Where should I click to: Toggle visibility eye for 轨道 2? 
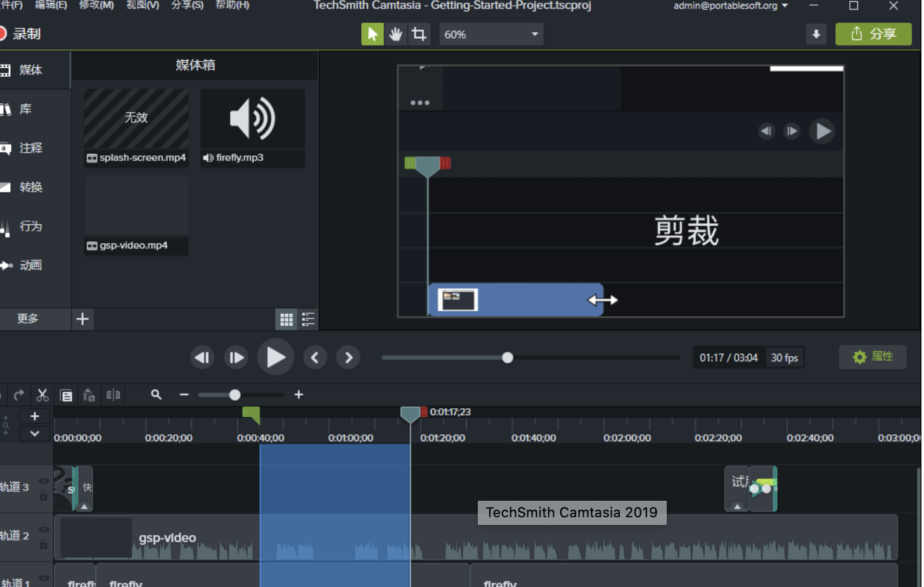point(44,529)
